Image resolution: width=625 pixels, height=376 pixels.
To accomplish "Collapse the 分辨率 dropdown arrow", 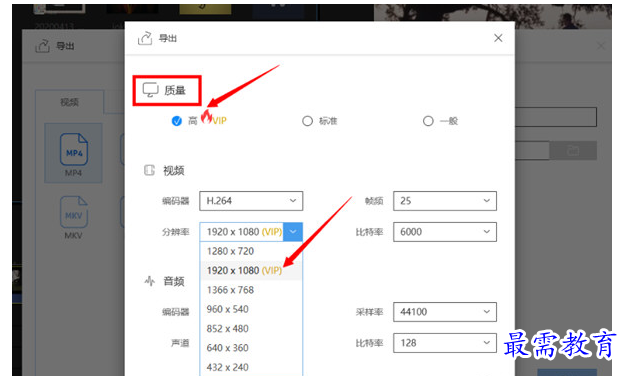I will [293, 232].
